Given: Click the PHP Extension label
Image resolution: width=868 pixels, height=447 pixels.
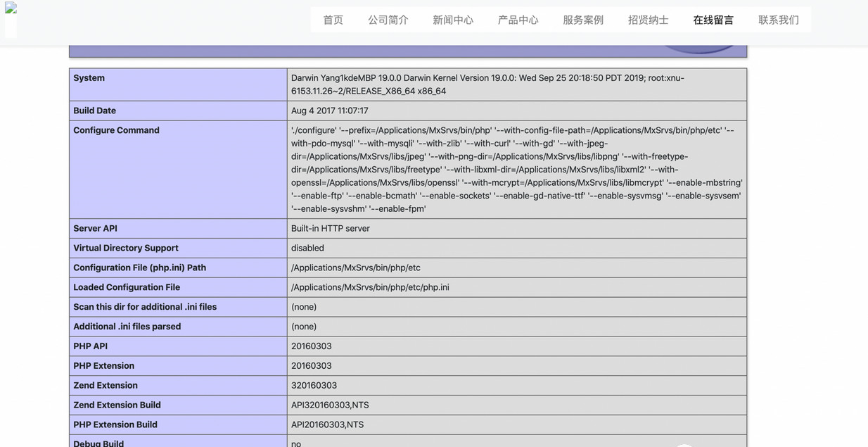Looking at the screenshot, I should pos(104,367).
